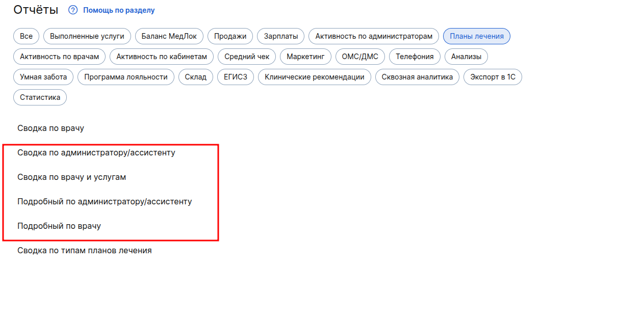Select the 'Все' filter chip
Image resolution: width=644 pixels, height=320 pixels.
[26, 36]
